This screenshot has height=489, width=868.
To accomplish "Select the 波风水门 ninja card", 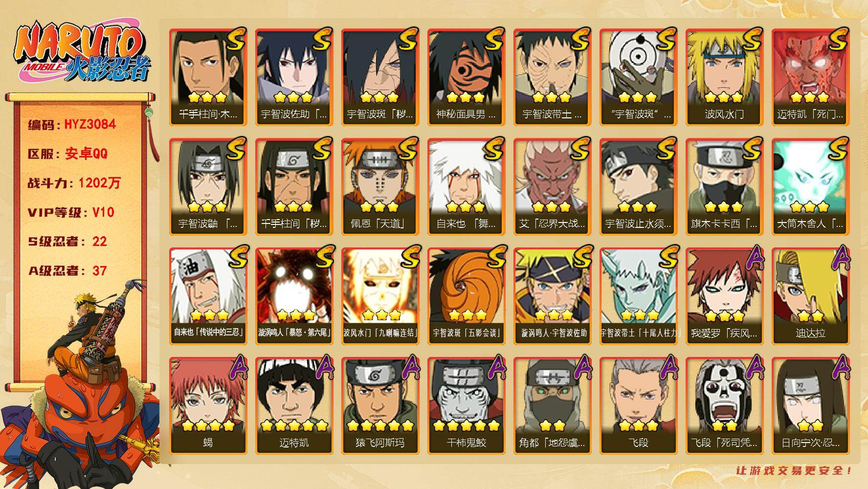I will (724, 77).
